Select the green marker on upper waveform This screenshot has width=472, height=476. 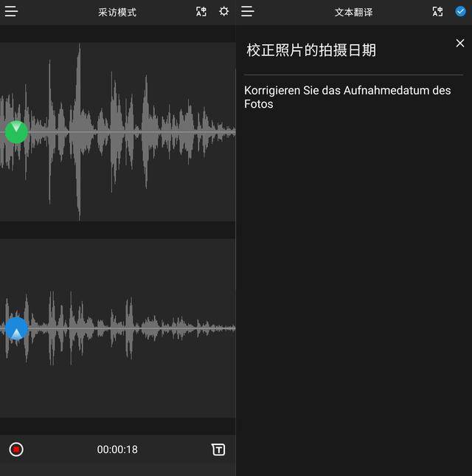(16, 132)
